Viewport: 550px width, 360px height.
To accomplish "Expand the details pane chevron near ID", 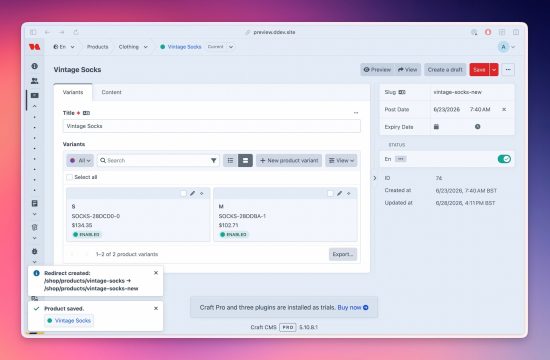I will pos(375,178).
